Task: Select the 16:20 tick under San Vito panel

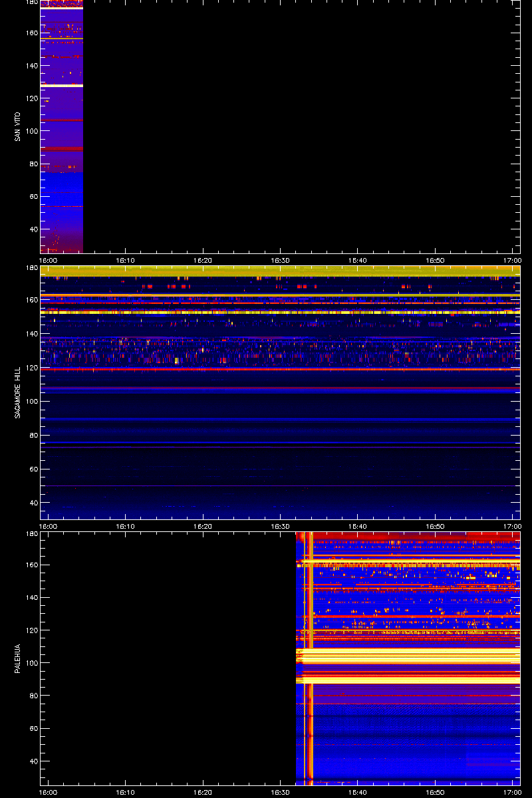Action: click(203, 261)
